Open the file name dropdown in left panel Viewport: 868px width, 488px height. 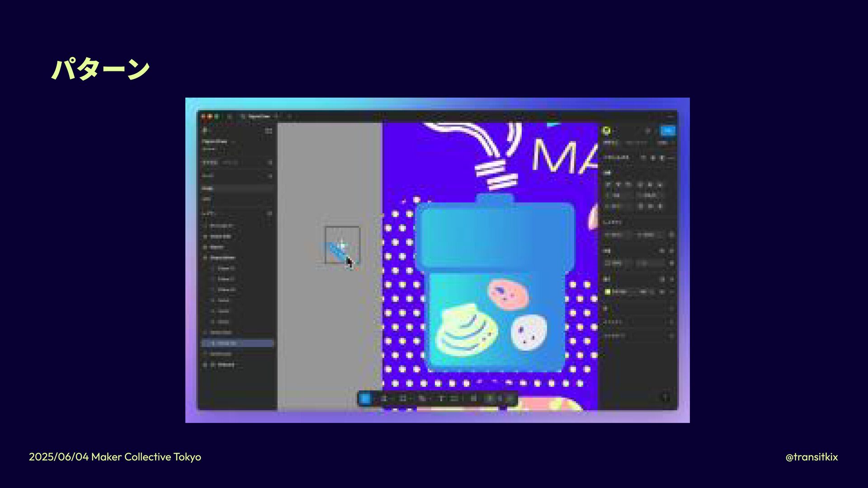tap(233, 141)
